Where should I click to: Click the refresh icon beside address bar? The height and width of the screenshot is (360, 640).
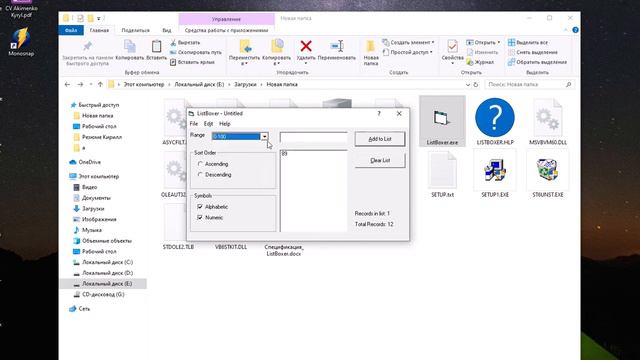click(x=476, y=84)
